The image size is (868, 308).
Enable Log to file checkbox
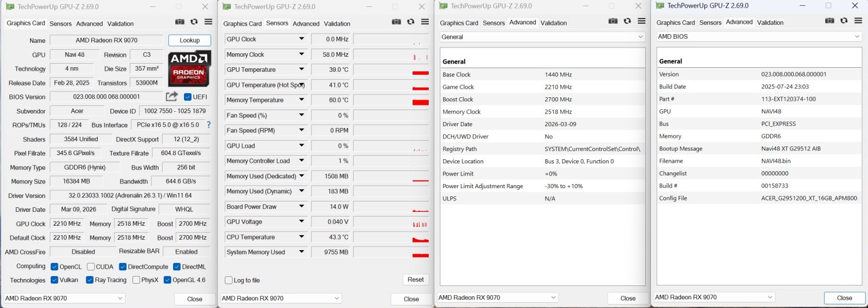point(229,280)
